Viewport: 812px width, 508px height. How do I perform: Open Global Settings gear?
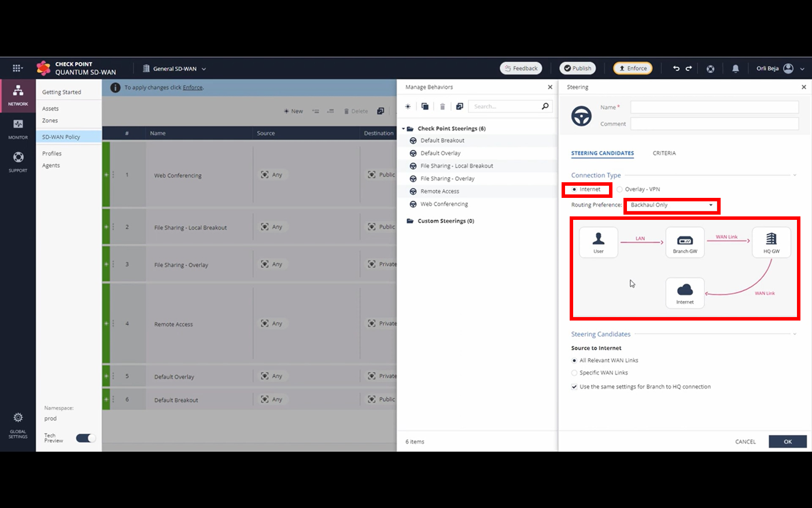18,425
